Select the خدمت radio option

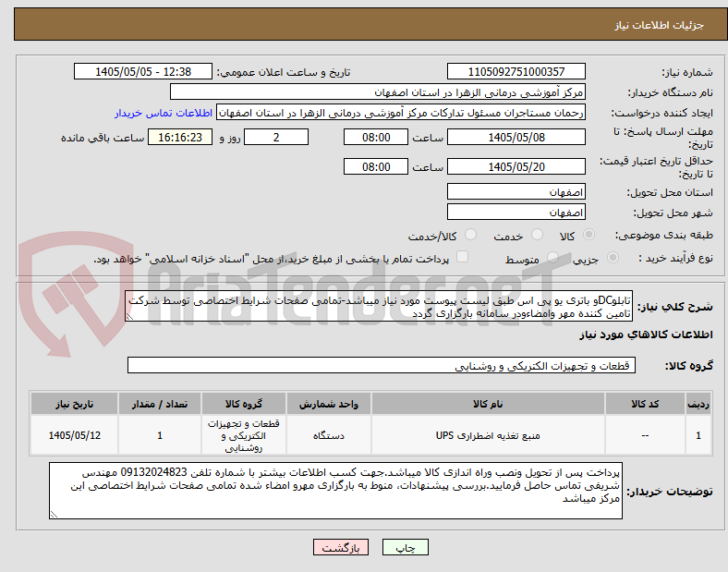click(x=537, y=235)
